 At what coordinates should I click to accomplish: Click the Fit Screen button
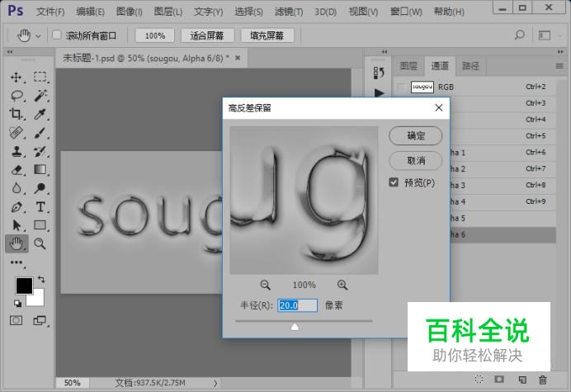click(207, 35)
